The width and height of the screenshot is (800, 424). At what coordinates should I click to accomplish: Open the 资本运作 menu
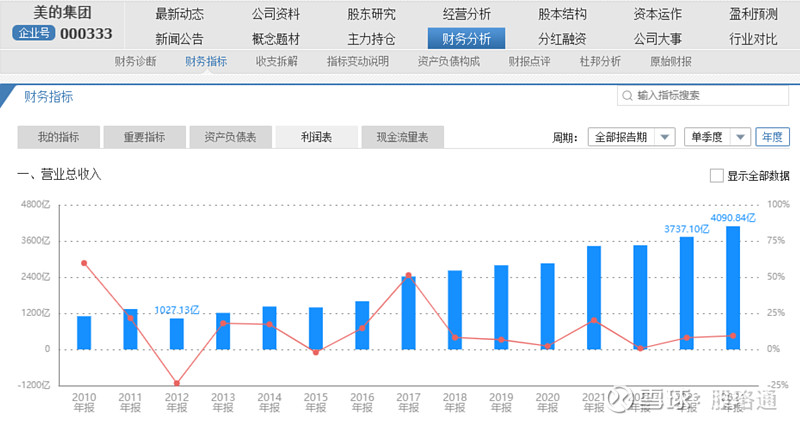click(x=658, y=14)
